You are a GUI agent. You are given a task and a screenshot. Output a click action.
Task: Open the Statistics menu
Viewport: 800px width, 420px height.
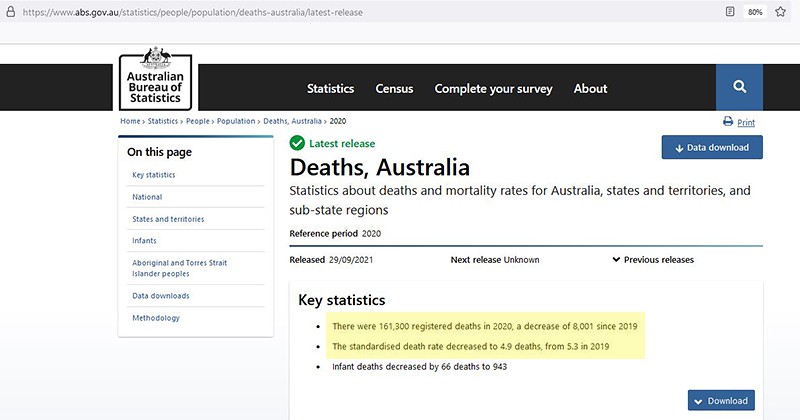click(x=330, y=88)
